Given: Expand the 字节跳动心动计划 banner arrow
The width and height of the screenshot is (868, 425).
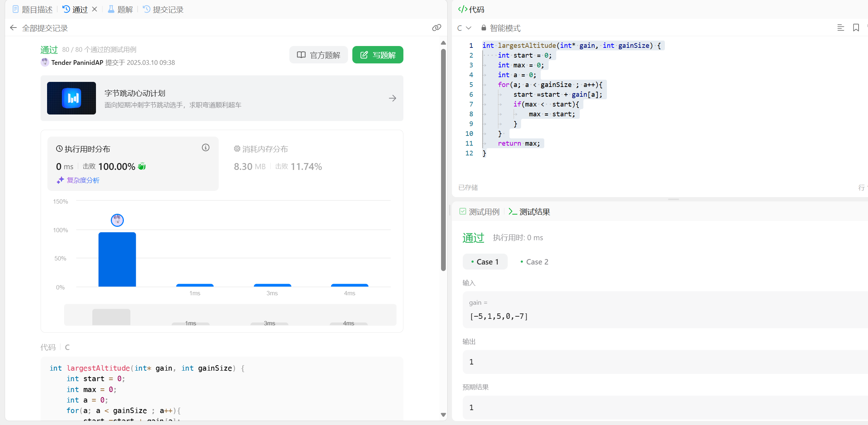Looking at the screenshot, I should click(x=393, y=98).
